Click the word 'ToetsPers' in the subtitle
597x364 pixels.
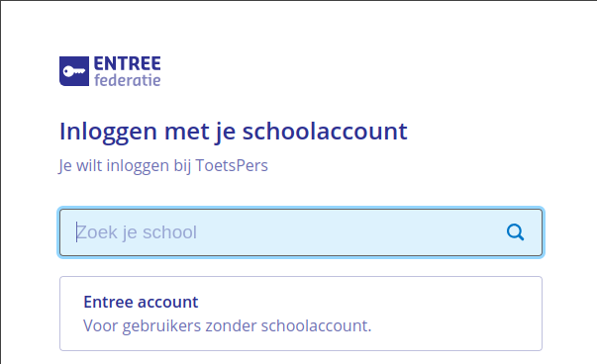[232, 165]
